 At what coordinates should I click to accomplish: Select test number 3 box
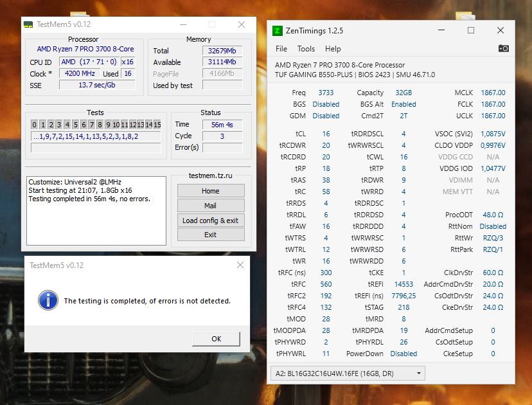(x=59, y=125)
